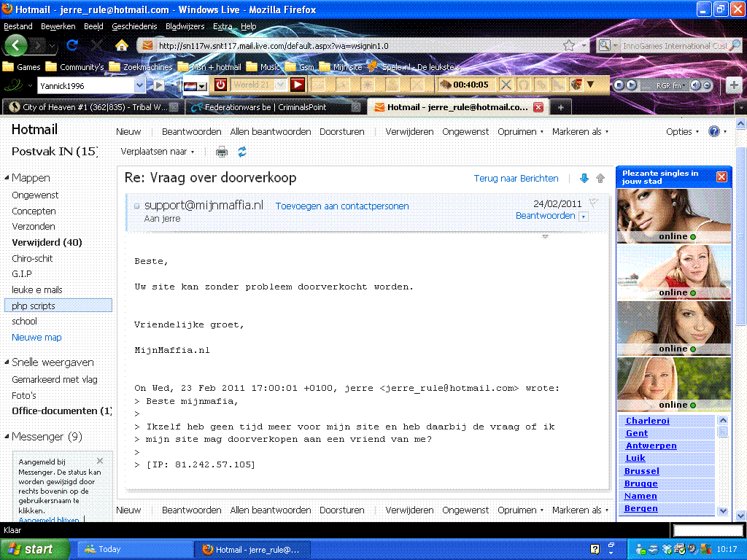
Task: Open the Wereld 21 world dropdown
Action: (x=281, y=85)
